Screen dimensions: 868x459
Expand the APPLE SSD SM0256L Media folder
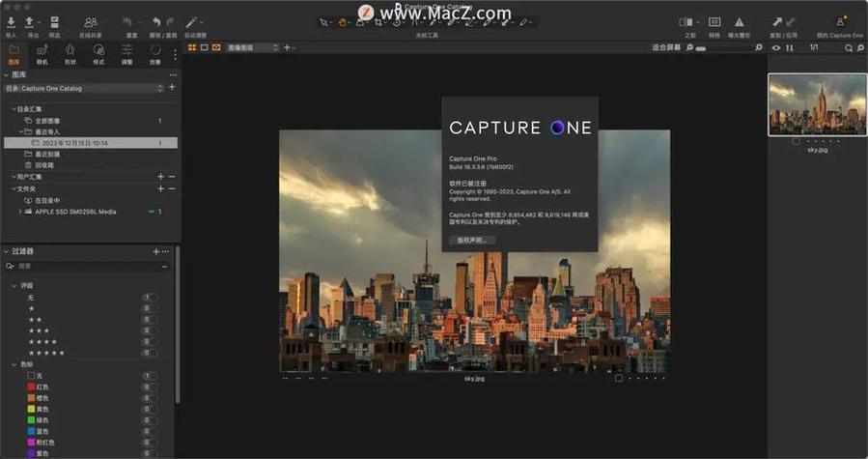20,212
